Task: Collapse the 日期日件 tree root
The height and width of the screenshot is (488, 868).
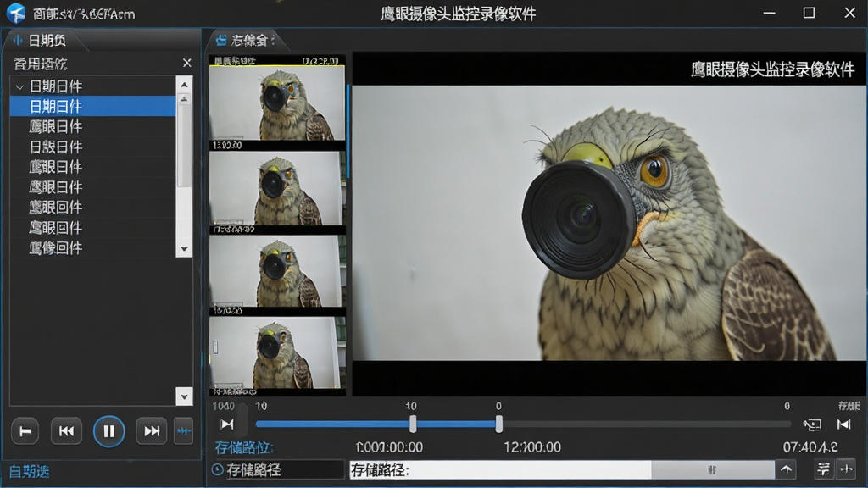Action: (x=20, y=87)
